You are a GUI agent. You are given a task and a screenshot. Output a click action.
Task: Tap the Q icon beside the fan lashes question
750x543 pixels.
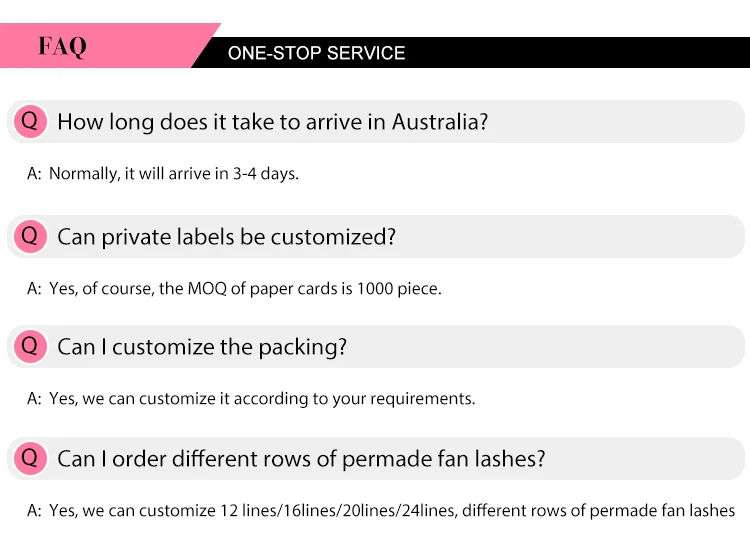[x=29, y=458]
